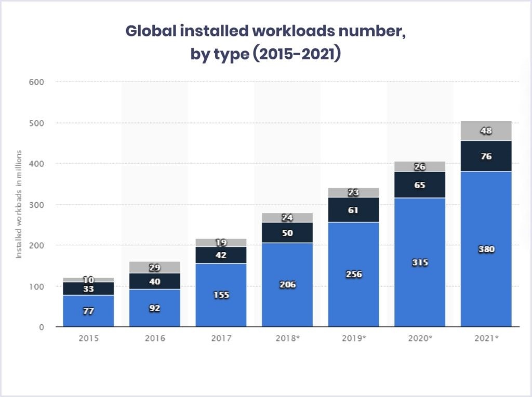This screenshot has width=532, height=397.
Task: Select the blue 2021 bar segment labeled 380
Action: 486,249
